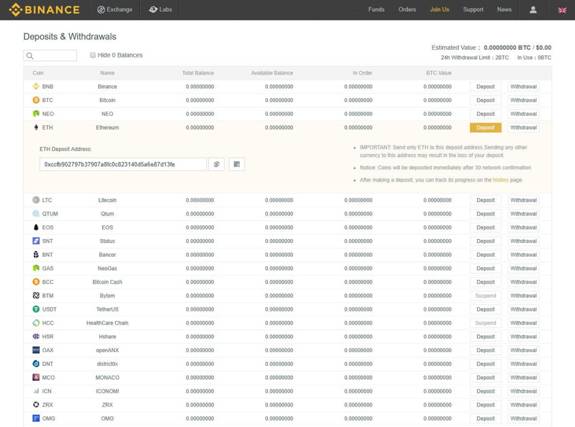Focus the coin search field
Viewport: 575px width, 427px height.
[x=50, y=55]
